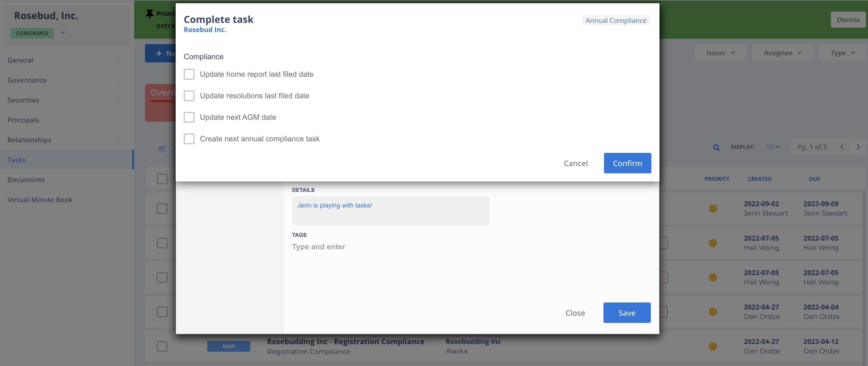
Task: Expand the Securities sidebar chevron
Action: [x=118, y=100]
